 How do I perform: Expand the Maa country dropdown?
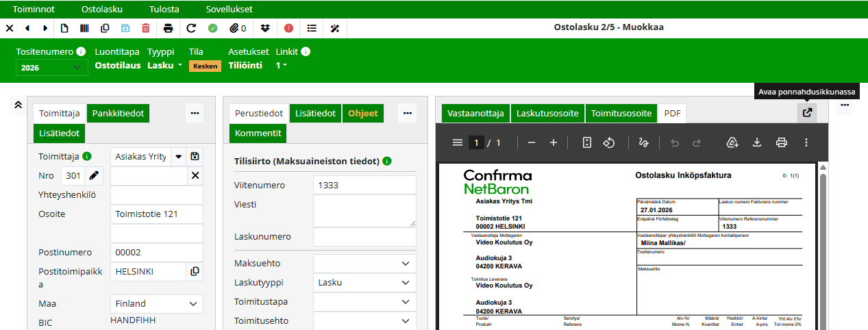(x=157, y=303)
